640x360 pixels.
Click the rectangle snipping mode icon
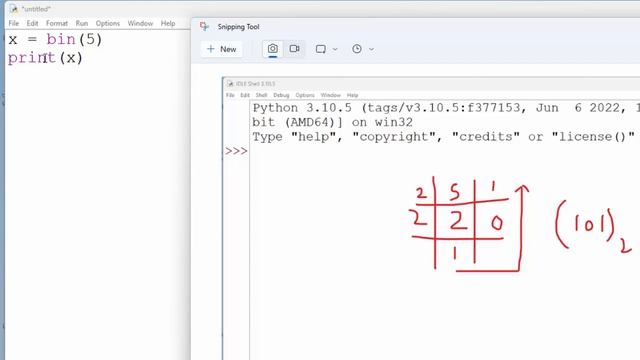click(x=321, y=49)
